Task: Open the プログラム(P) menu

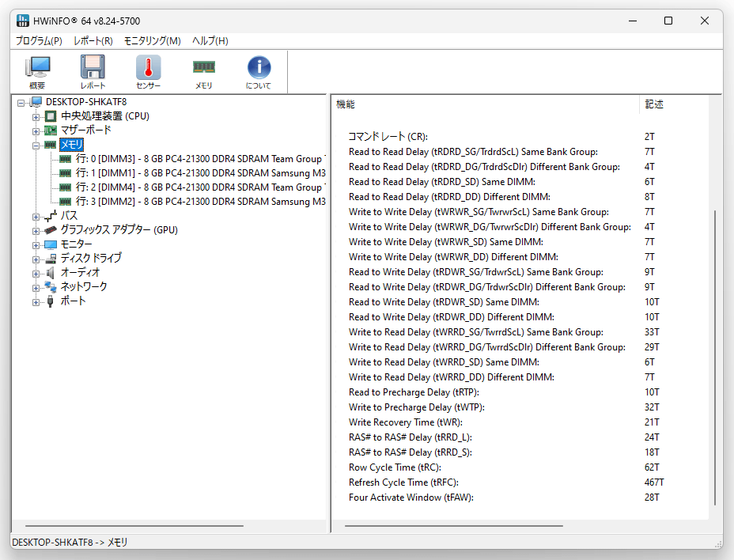Action: 39,41
